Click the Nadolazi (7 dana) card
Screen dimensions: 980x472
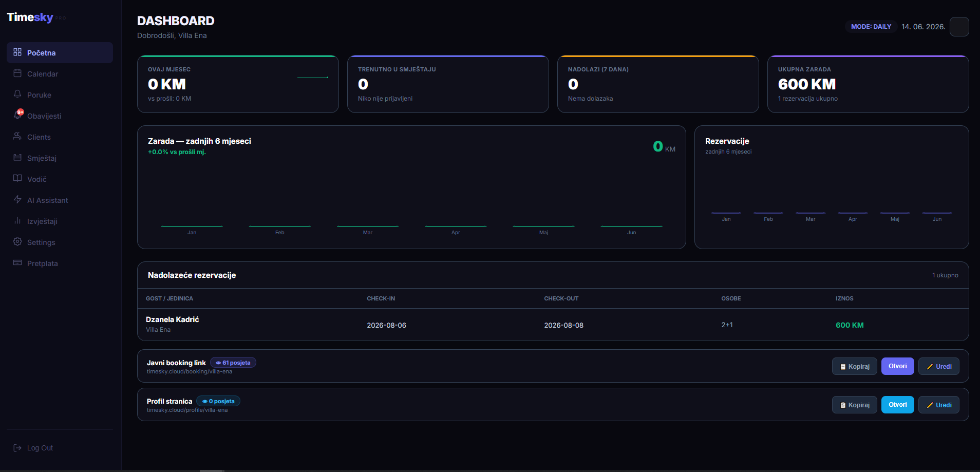658,84
